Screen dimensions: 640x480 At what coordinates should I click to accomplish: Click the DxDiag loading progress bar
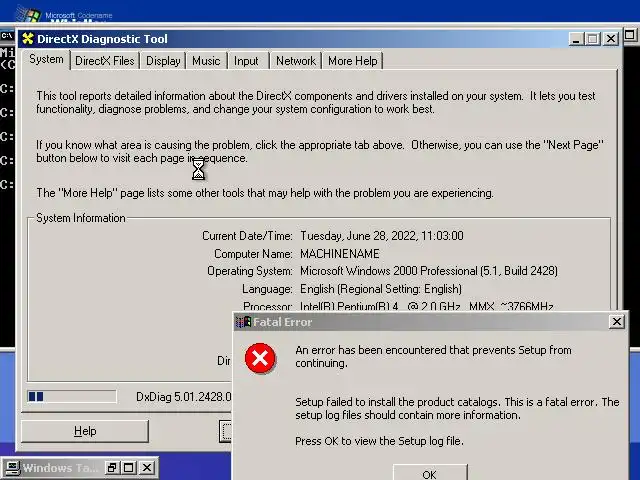(x=72, y=396)
